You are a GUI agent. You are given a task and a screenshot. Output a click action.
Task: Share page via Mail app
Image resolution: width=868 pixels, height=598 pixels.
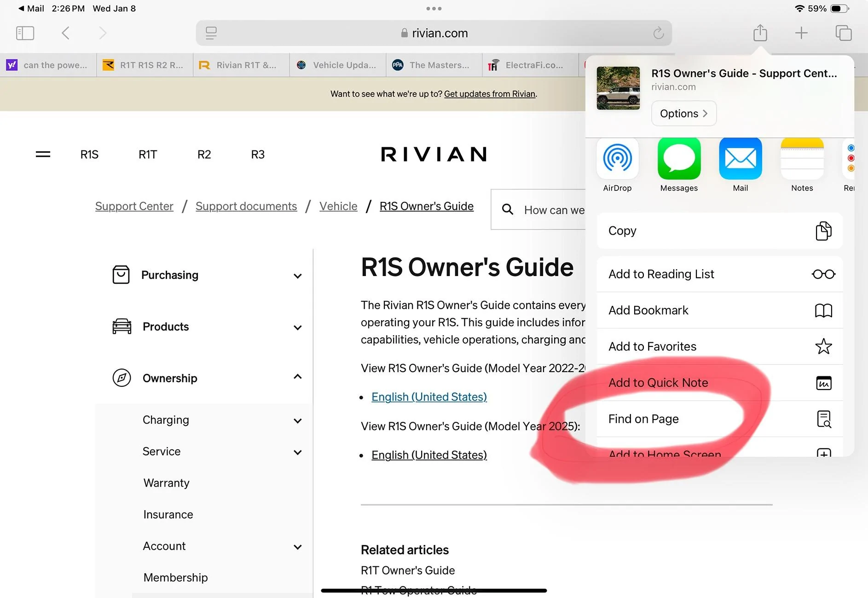741,165
